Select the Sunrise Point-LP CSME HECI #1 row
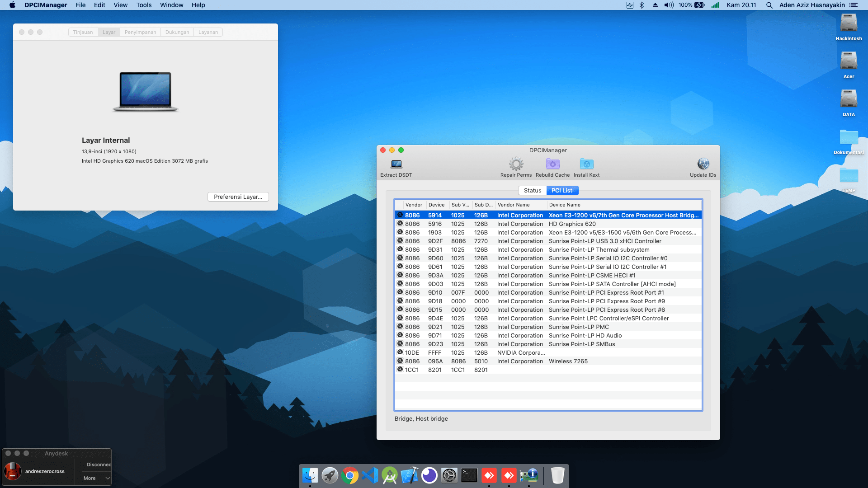The height and width of the screenshot is (488, 868). tap(548, 275)
